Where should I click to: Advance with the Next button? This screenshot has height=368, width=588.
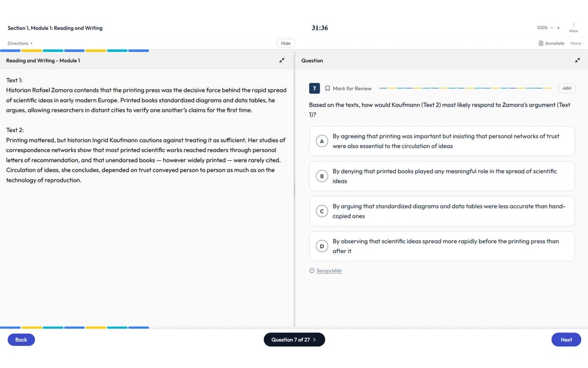(566, 340)
